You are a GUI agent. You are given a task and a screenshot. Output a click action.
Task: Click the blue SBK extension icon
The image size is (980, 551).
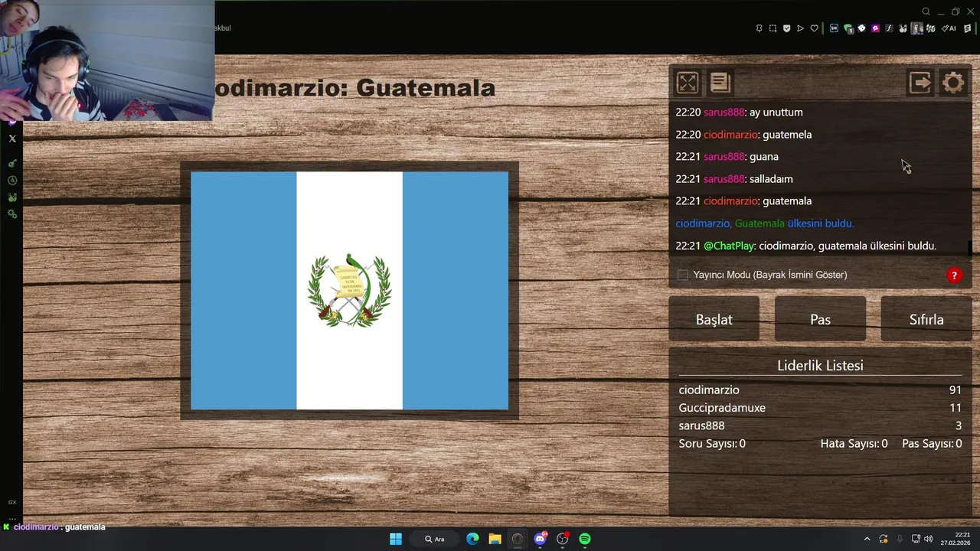pos(834,28)
